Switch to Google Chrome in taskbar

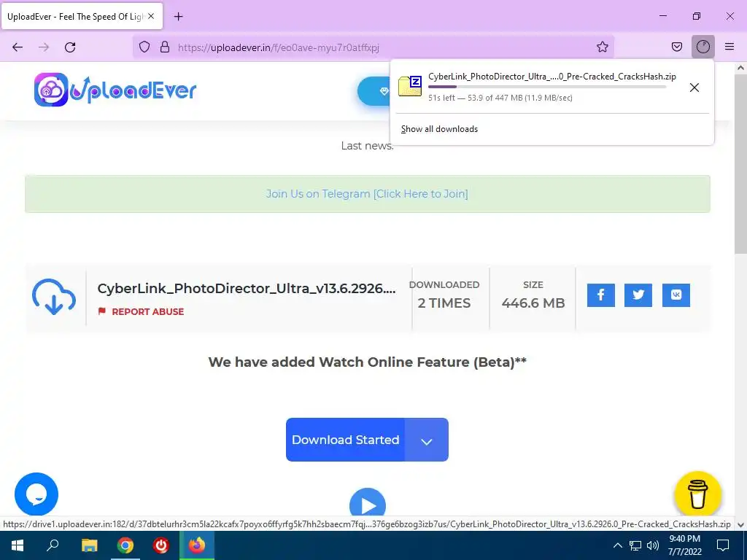pos(125,545)
